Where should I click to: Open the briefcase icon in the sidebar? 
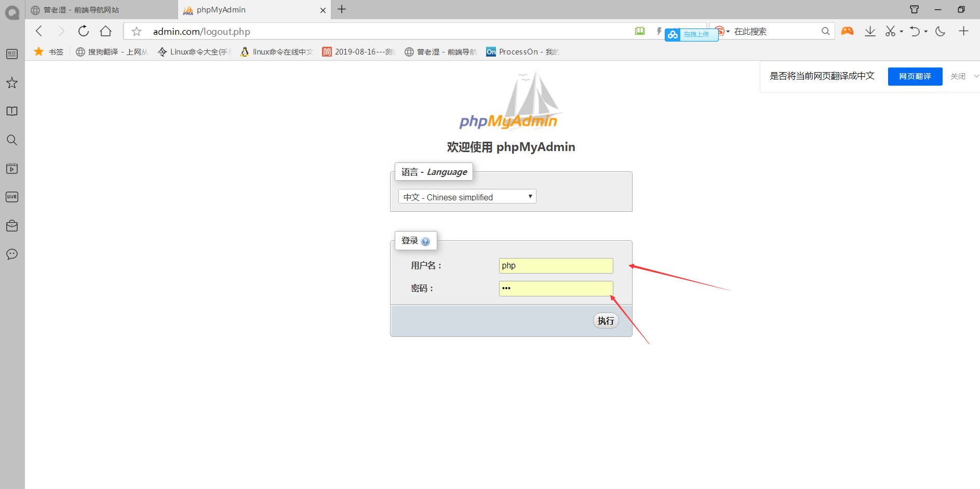12,225
